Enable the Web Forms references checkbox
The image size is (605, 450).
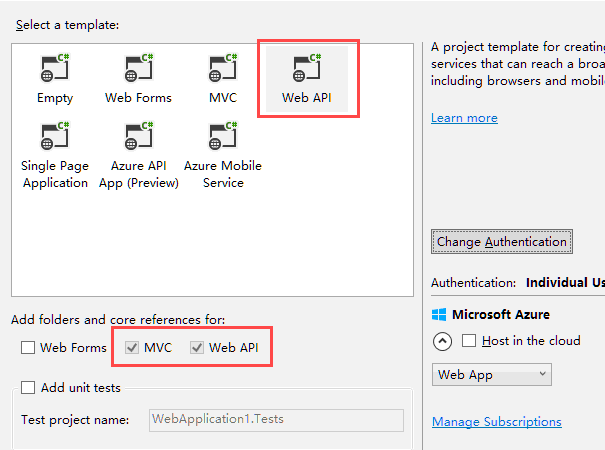(x=28, y=347)
